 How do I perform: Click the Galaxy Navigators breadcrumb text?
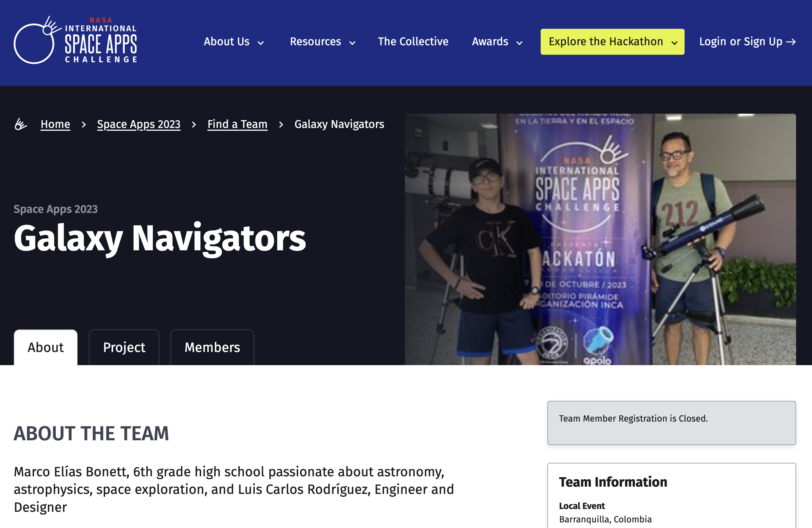[339, 124]
